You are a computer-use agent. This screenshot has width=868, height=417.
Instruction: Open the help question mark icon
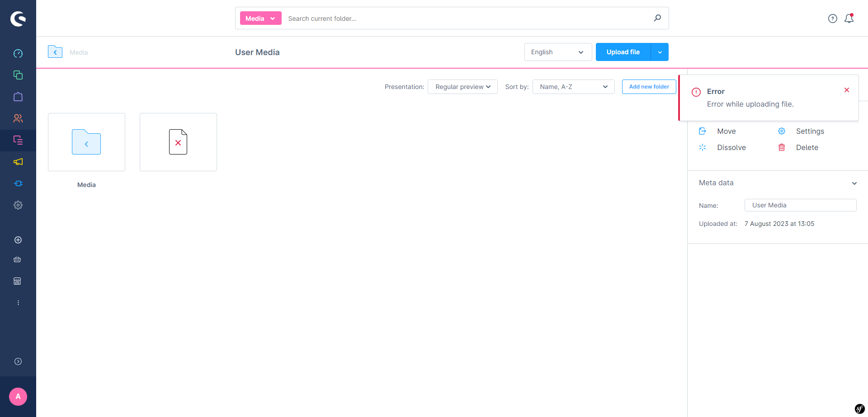(x=833, y=19)
